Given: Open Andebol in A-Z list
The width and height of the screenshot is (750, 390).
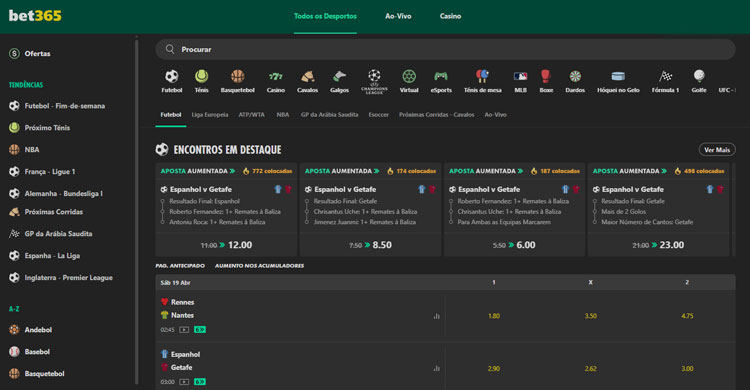Looking at the screenshot, I should point(38,330).
